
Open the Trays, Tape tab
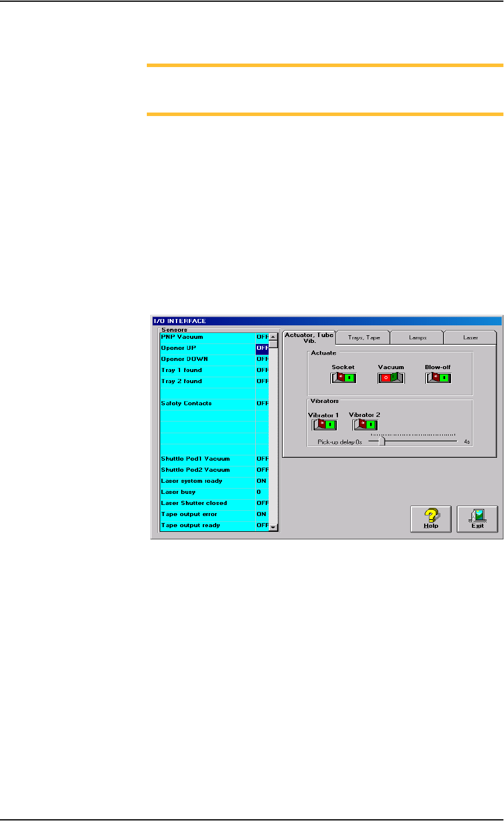tap(363, 338)
